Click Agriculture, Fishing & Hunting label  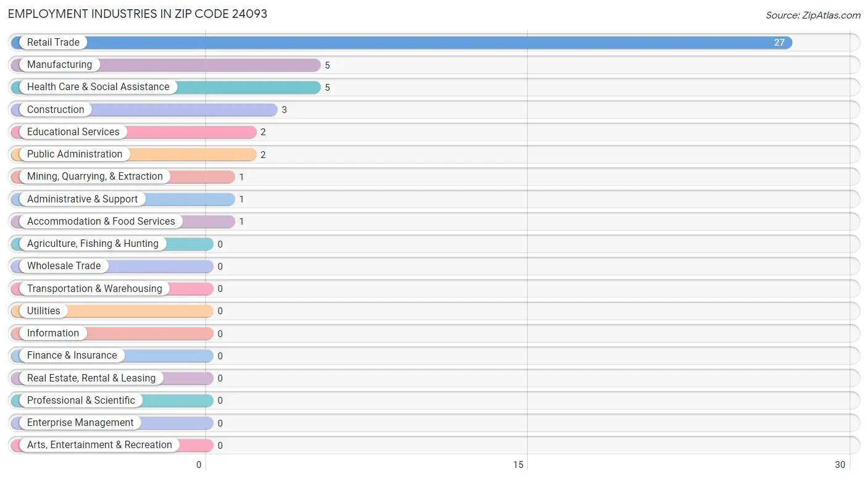[x=93, y=244]
